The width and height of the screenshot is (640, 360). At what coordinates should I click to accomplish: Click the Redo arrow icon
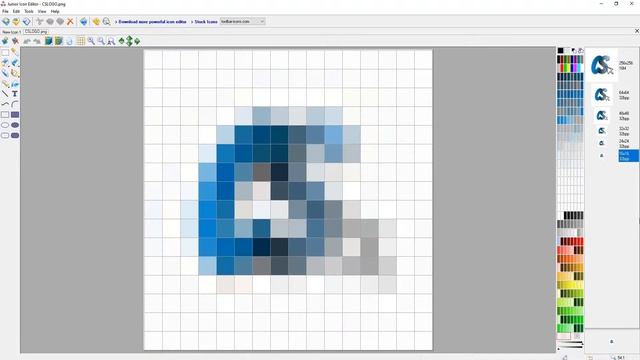pyautogui.click(x=37, y=41)
